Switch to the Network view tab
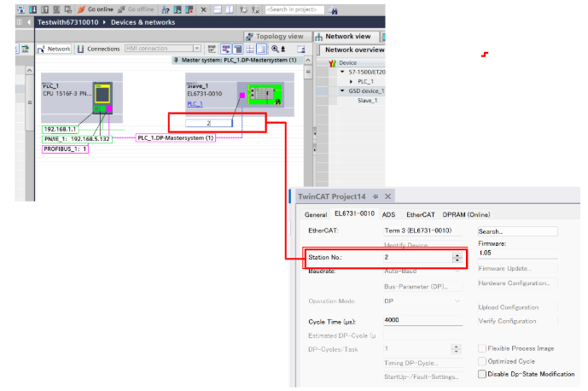Viewport: 588px width, 391px height. point(346,37)
